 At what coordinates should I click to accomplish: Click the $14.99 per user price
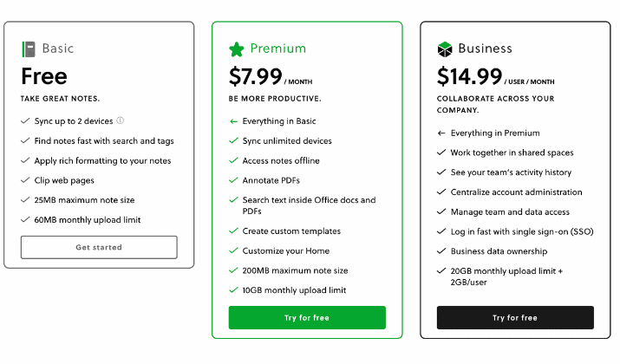(495, 76)
